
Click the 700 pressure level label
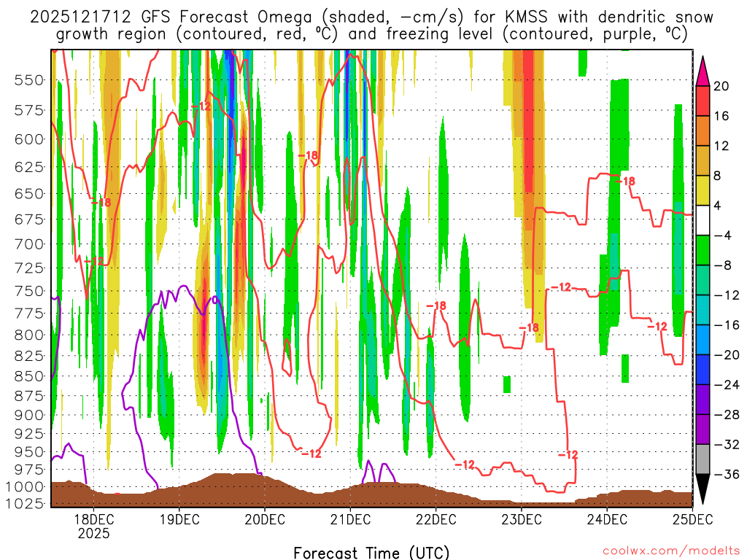(29, 244)
